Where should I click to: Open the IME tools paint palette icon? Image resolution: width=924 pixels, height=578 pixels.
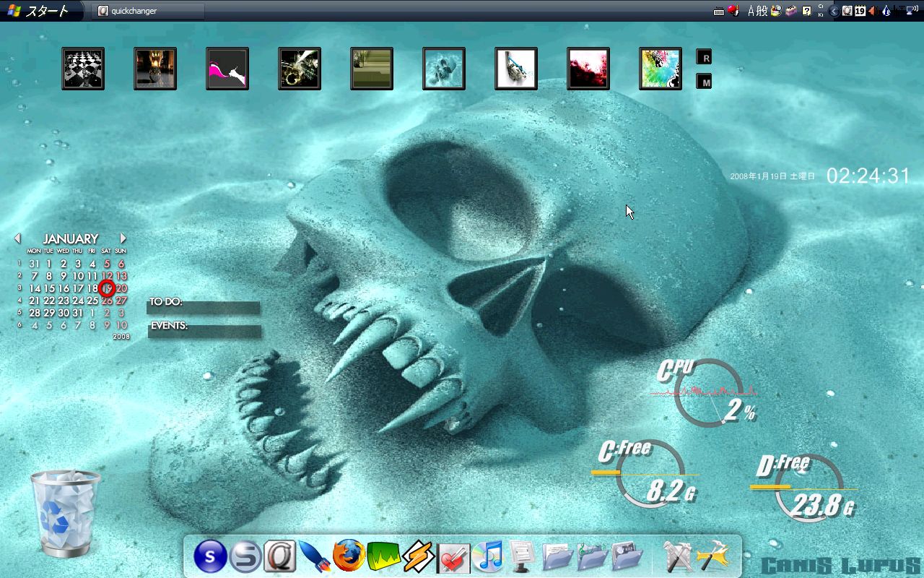(x=776, y=11)
